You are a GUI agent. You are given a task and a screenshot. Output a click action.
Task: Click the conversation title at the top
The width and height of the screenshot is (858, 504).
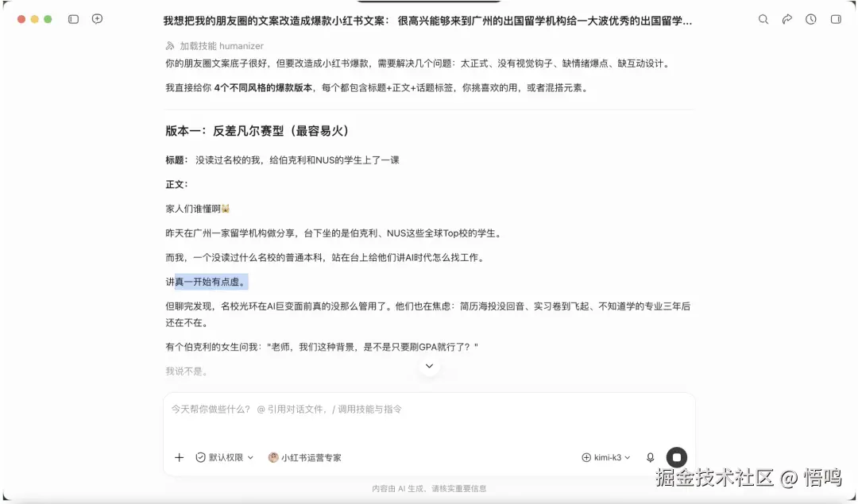pos(427,21)
